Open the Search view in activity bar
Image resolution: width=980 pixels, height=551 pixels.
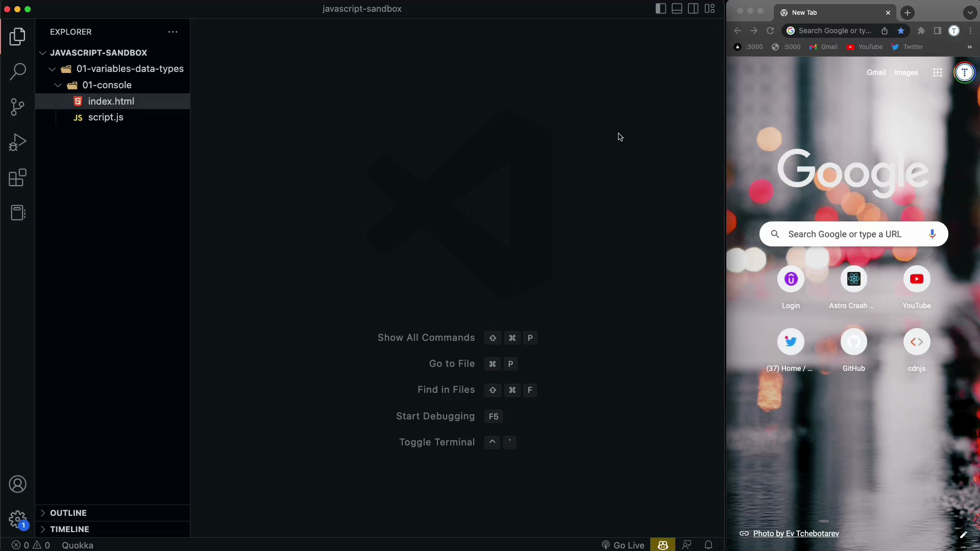[x=17, y=71]
